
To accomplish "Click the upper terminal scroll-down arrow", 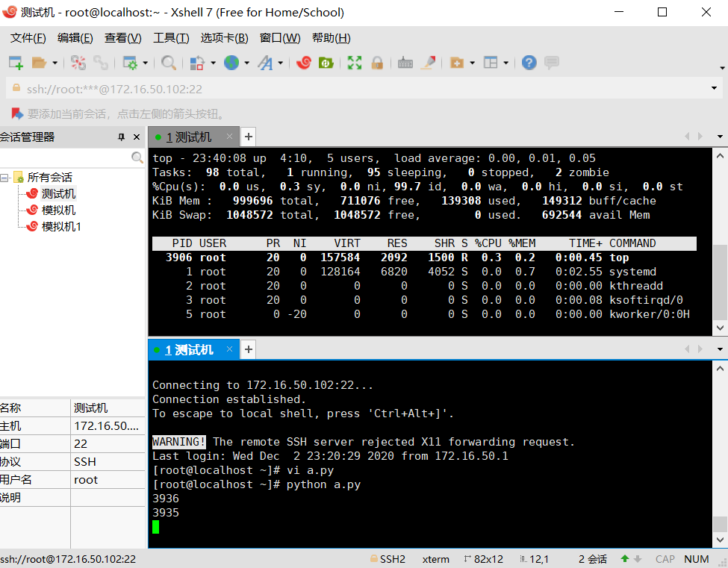I will click(x=720, y=328).
